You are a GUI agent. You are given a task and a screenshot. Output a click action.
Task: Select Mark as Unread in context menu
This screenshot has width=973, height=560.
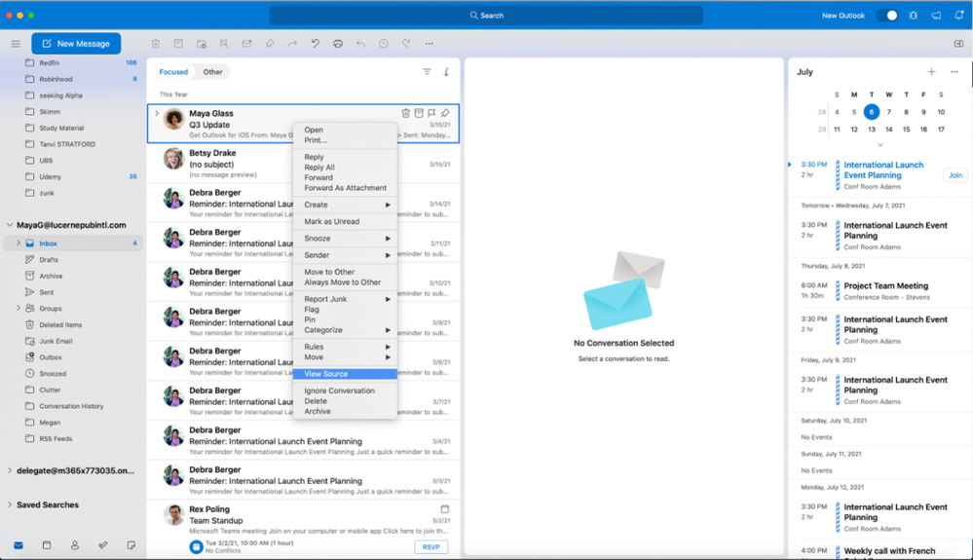click(x=345, y=221)
